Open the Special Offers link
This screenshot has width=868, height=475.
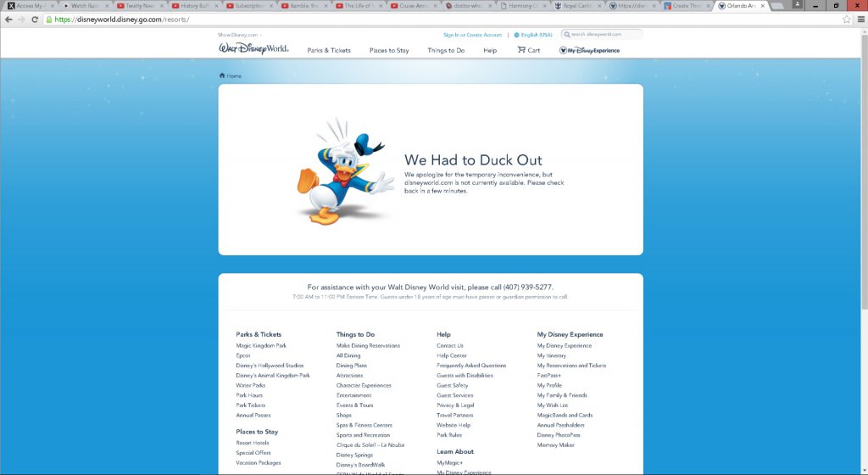point(253,453)
